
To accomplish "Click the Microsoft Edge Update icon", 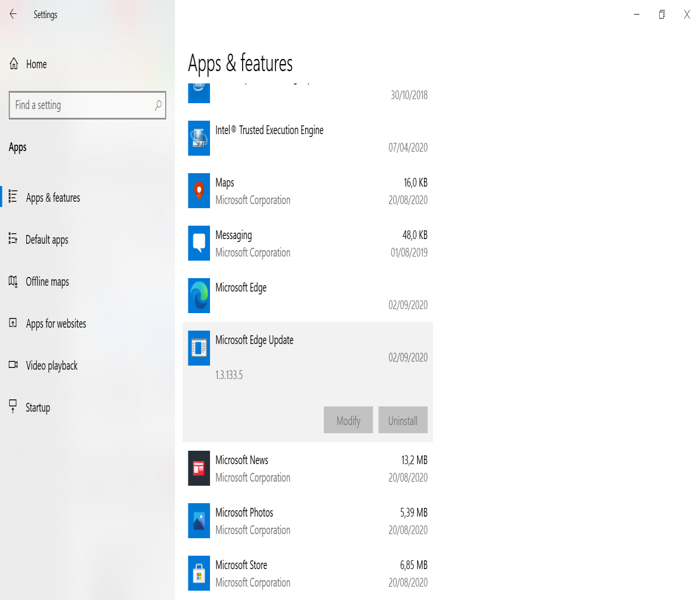I will point(199,348).
